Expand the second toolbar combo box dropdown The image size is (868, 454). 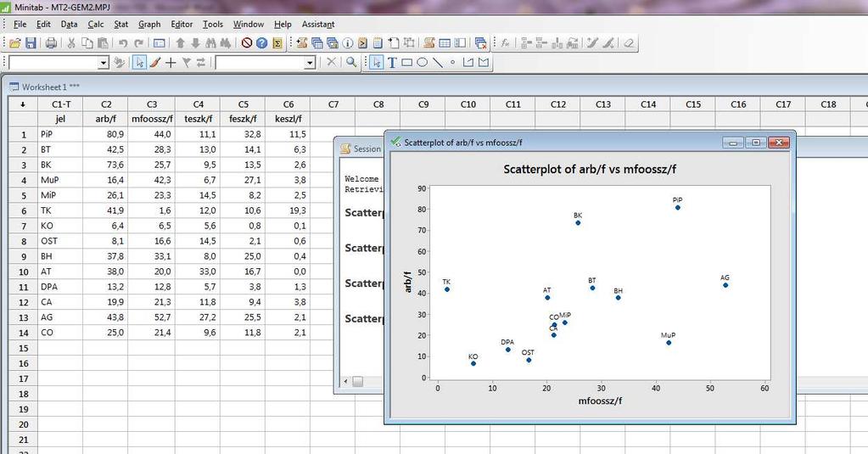[310, 63]
